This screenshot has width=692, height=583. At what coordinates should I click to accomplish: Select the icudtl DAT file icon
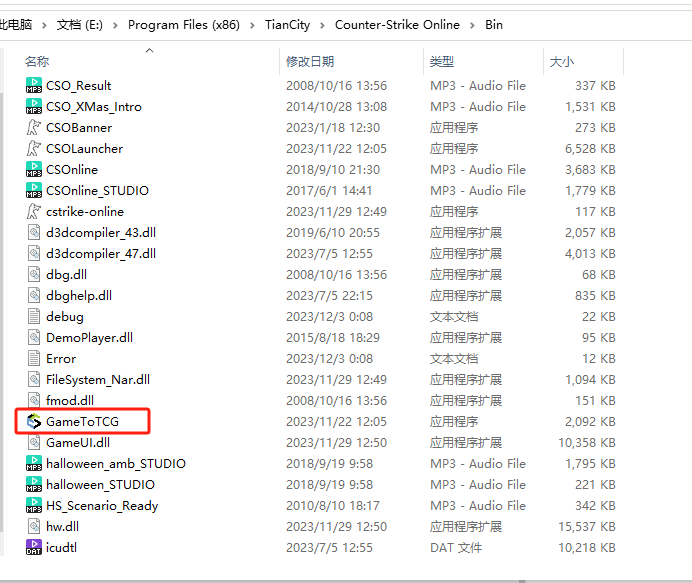(34, 547)
